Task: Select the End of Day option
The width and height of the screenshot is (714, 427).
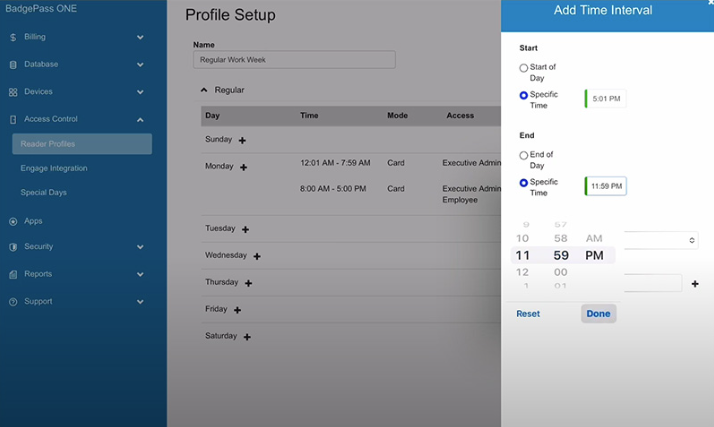Action: [524, 156]
